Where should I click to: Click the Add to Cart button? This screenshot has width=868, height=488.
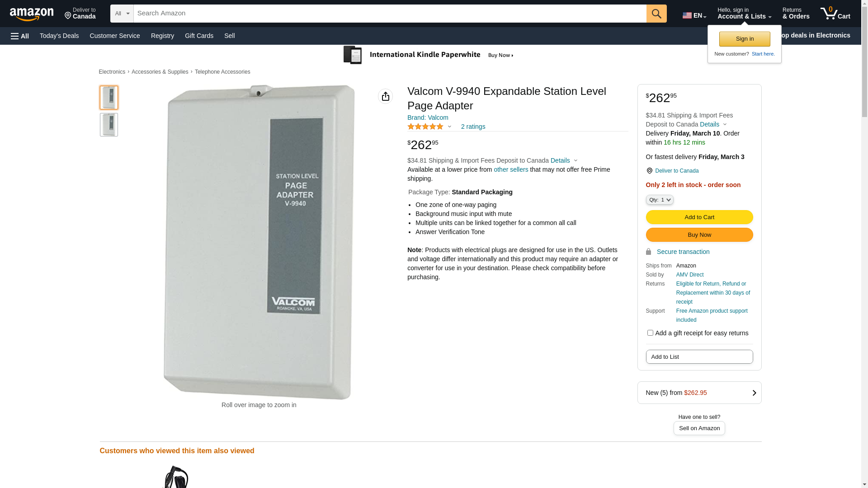coord(699,217)
